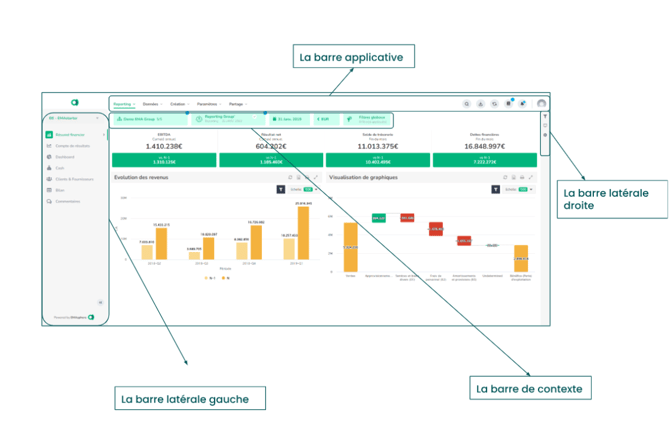670x428 pixels.
Task: Open the Données menu
Action: (x=153, y=104)
